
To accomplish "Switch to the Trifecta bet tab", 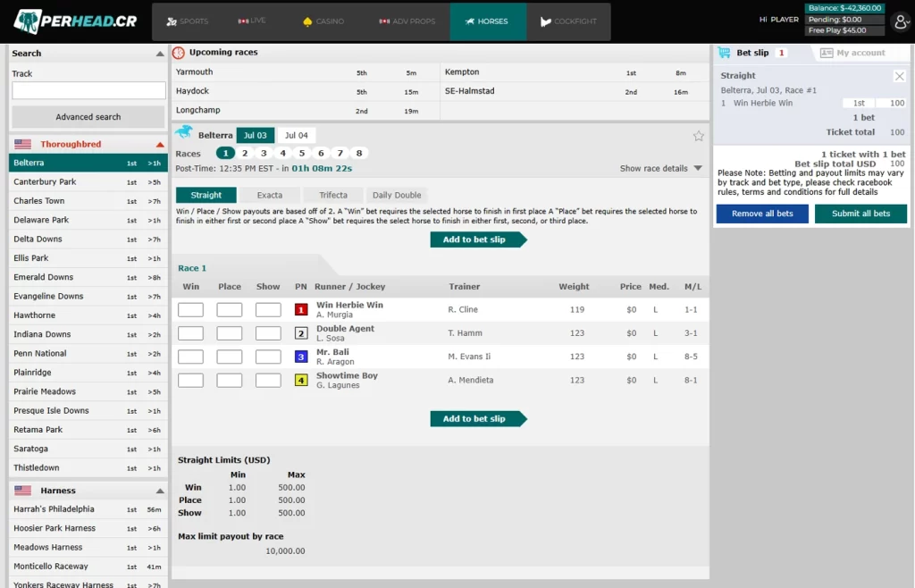I will (x=333, y=195).
